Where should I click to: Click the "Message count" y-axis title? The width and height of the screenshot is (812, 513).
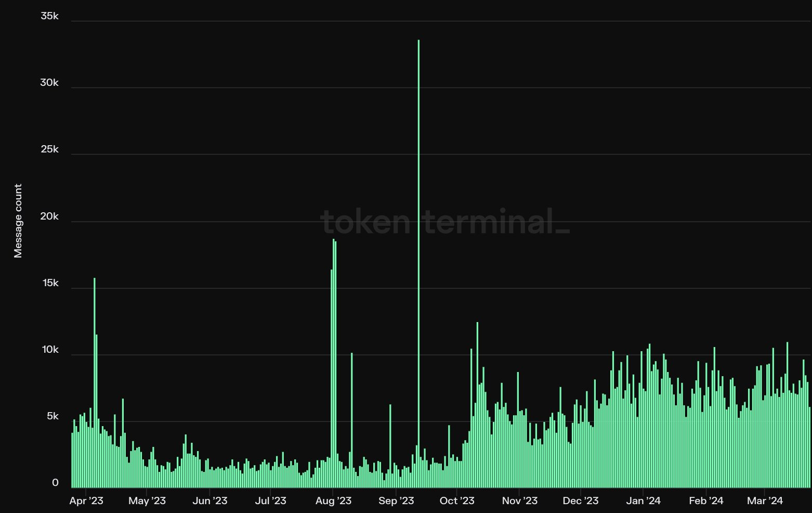pyautogui.click(x=18, y=221)
